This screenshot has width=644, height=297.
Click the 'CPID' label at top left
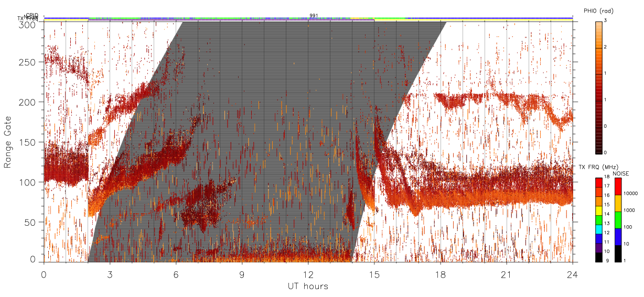[33, 15]
